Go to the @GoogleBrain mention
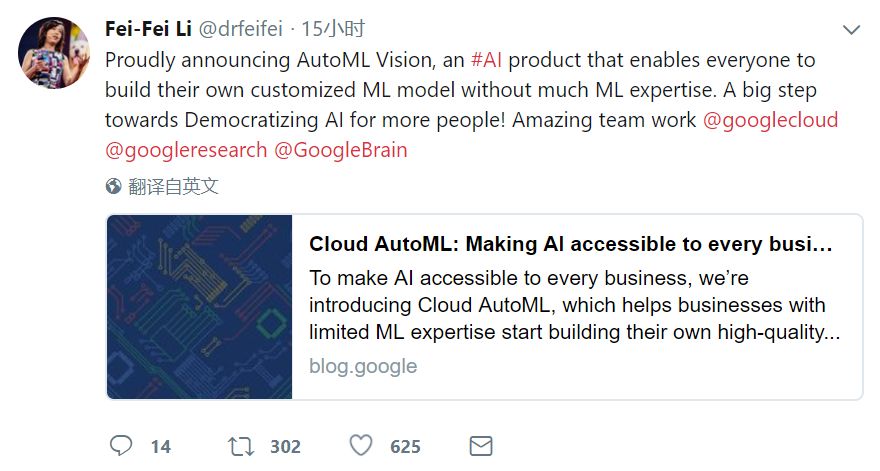880x471 pixels. [340, 151]
